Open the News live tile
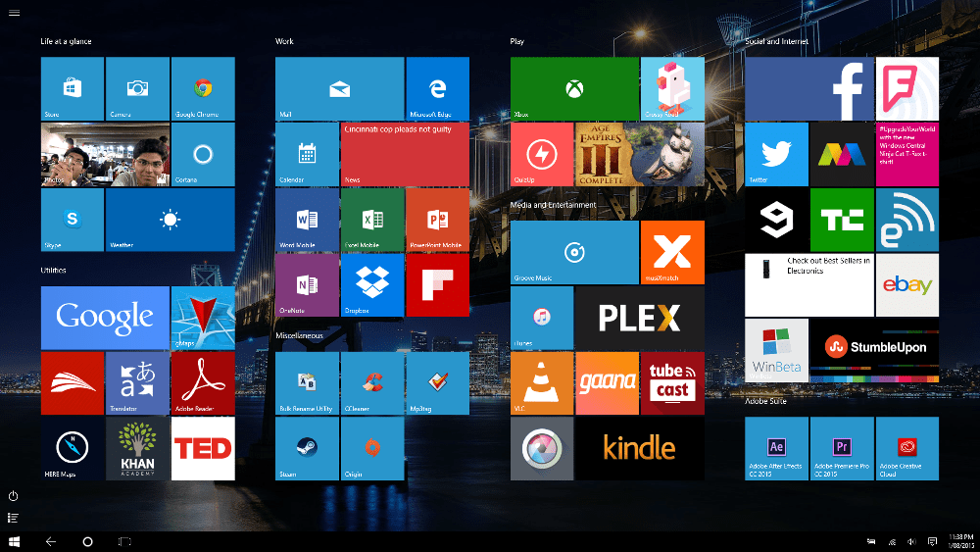The height and width of the screenshot is (552, 980). [x=405, y=154]
